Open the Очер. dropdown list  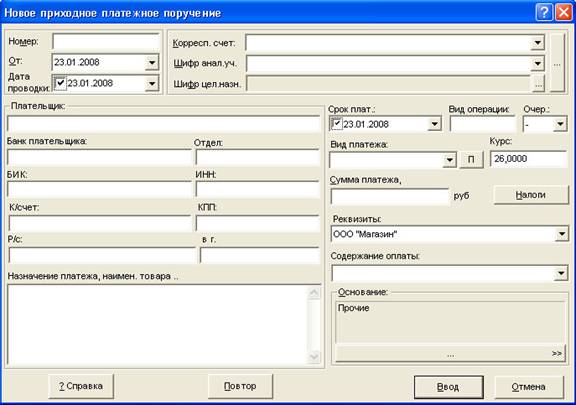(x=560, y=124)
